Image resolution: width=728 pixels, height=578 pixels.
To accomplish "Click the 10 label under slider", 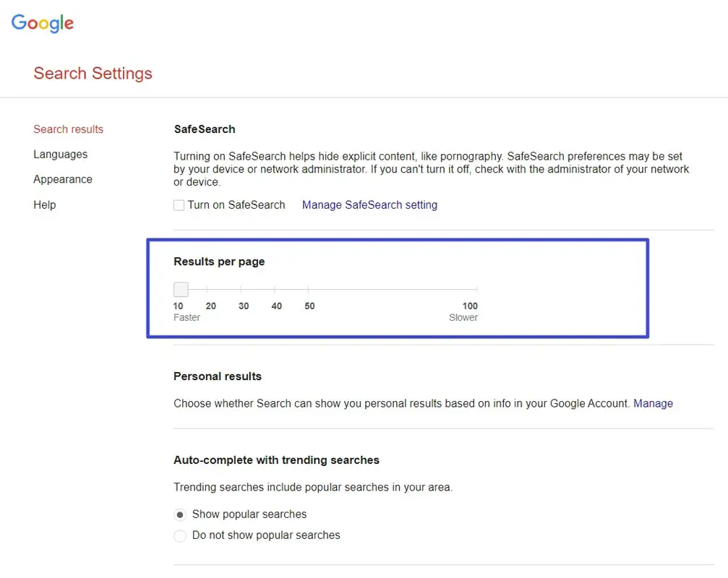I will click(x=178, y=306).
